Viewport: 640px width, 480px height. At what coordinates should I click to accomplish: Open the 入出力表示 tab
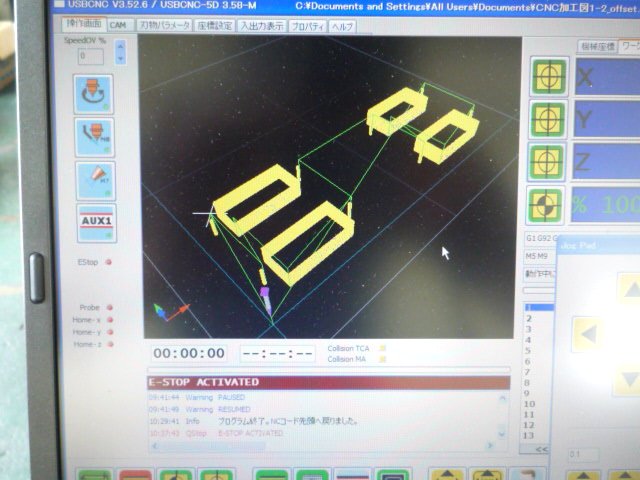point(262,27)
